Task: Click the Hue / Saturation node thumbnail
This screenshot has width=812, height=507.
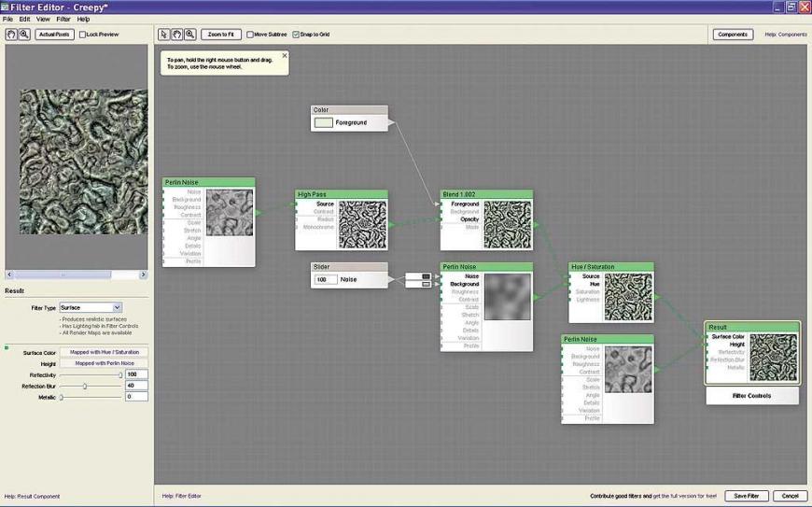Action: point(628,297)
